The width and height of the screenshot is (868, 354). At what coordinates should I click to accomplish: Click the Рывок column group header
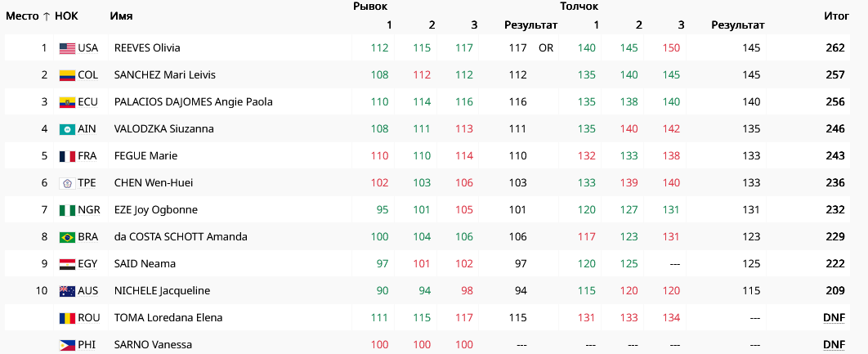pyautogui.click(x=370, y=7)
